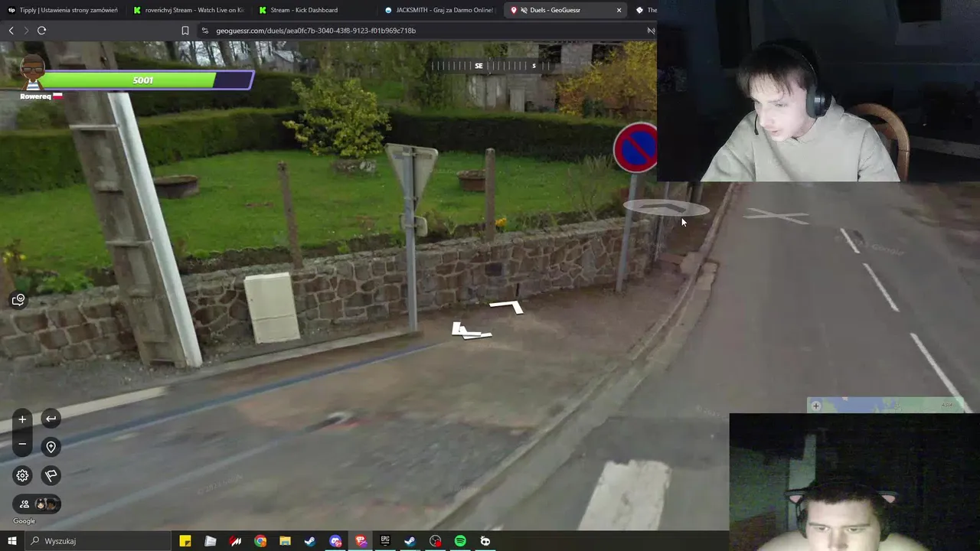Expand the guess map plus icon

815,406
